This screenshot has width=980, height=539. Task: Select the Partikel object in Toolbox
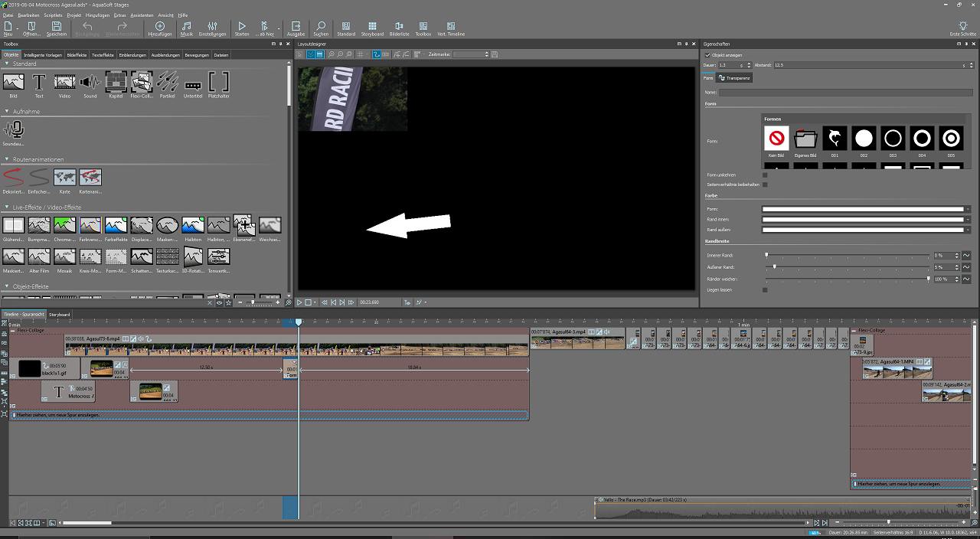[168, 81]
